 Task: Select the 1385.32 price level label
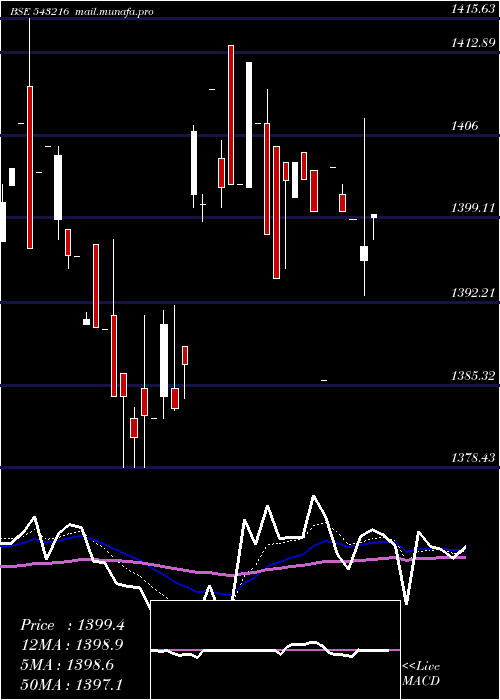(473, 376)
